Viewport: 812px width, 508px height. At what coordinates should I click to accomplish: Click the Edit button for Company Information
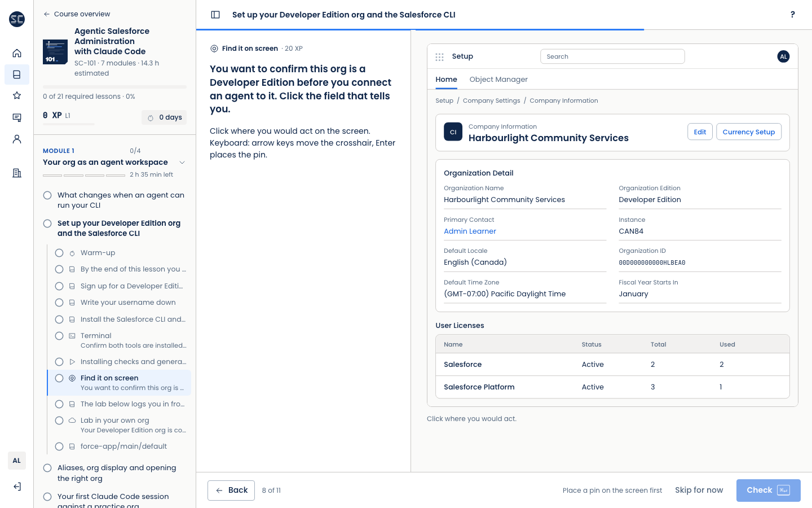(700, 132)
